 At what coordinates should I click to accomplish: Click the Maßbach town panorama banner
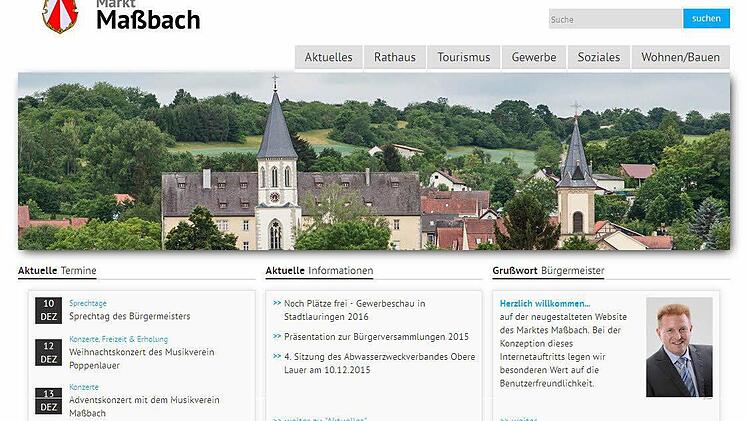[x=374, y=161]
